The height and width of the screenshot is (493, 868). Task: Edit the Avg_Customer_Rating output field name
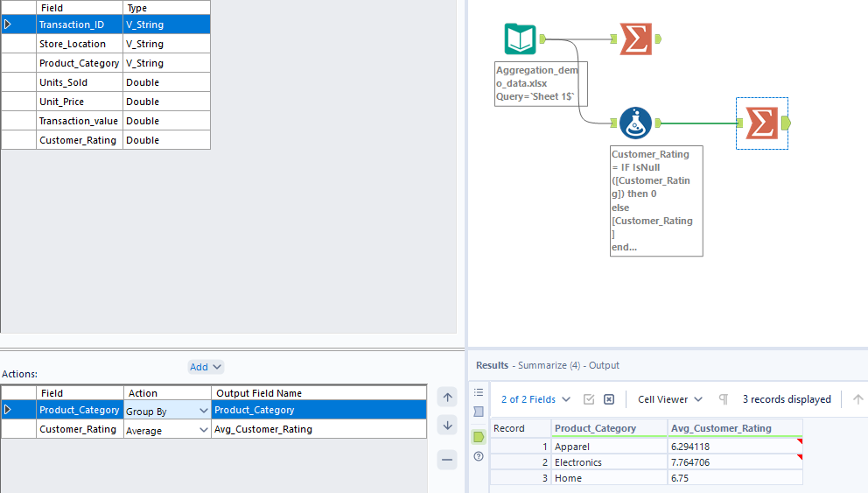[318, 429]
